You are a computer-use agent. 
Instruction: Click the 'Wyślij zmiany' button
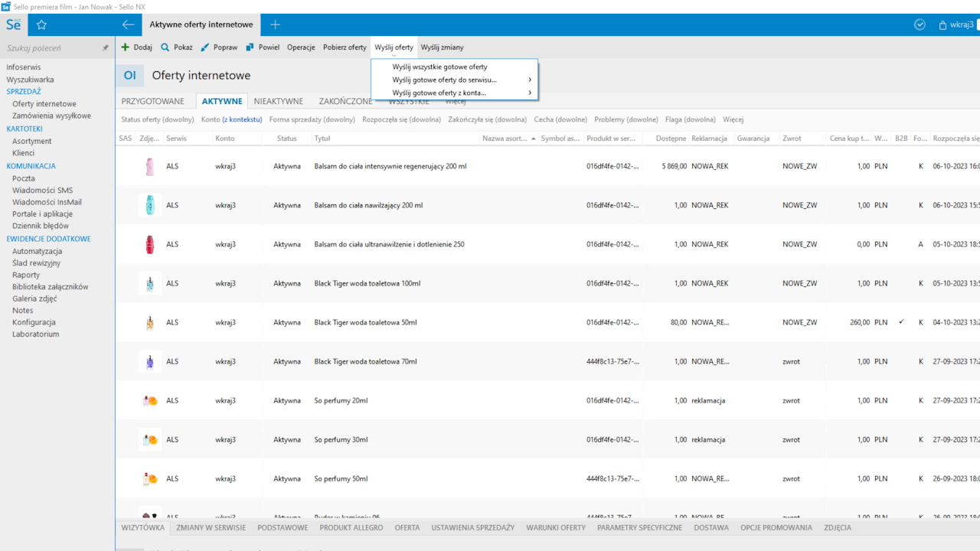point(442,47)
